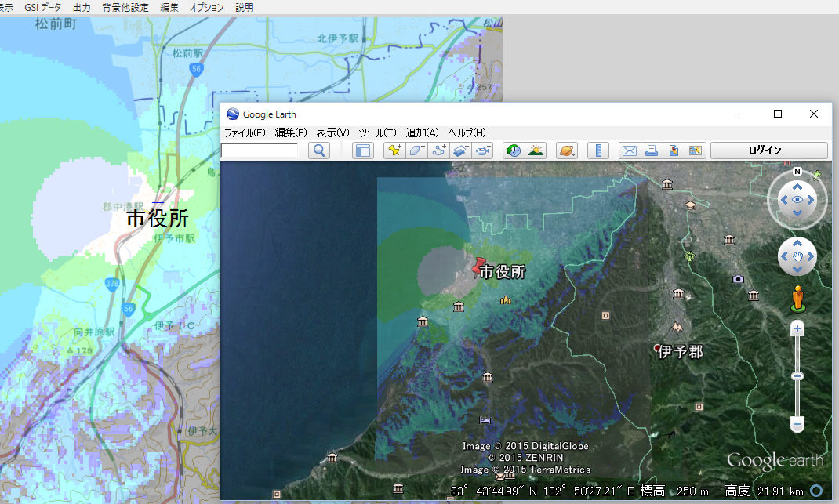Click the search magnifier button
This screenshot has height=504, width=839.
click(319, 150)
